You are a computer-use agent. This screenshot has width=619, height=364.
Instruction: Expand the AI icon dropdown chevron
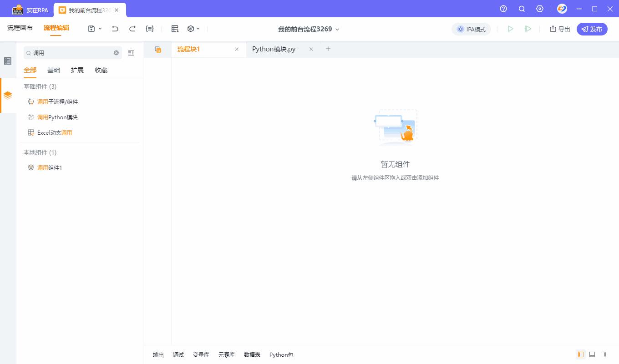[199, 28]
